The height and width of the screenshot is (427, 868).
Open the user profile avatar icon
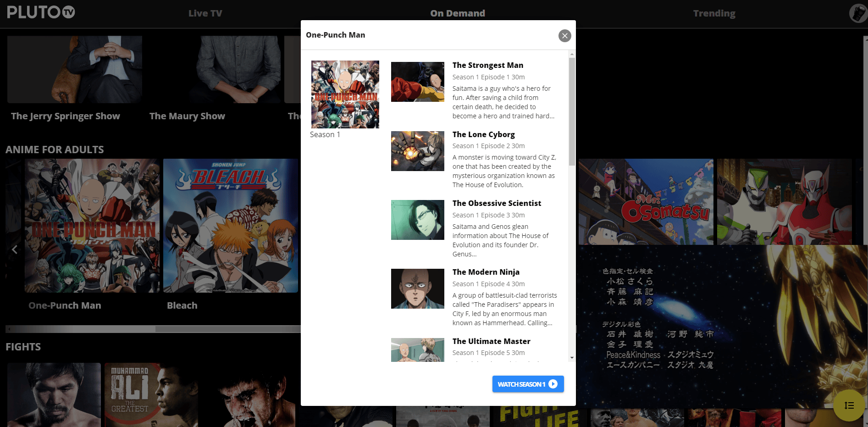point(858,13)
